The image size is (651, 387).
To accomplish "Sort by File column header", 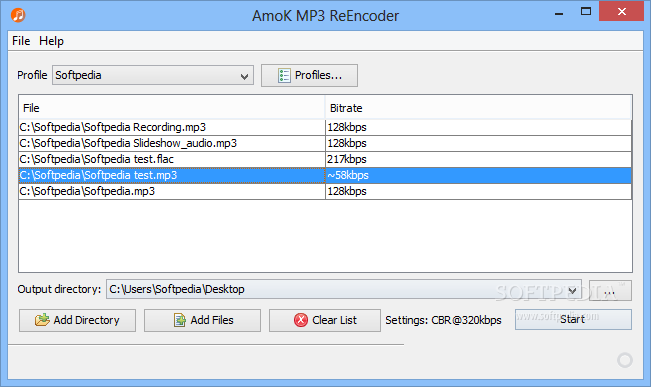I will point(171,108).
